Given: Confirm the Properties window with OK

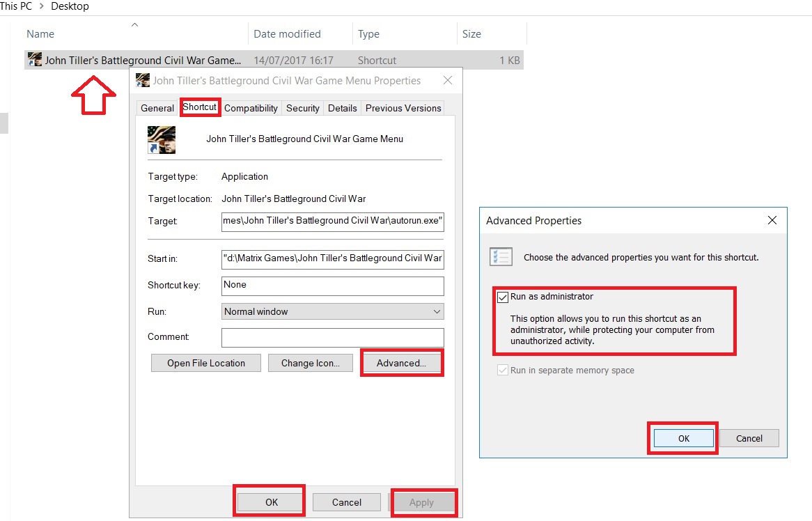Looking at the screenshot, I should tap(271, 502).
